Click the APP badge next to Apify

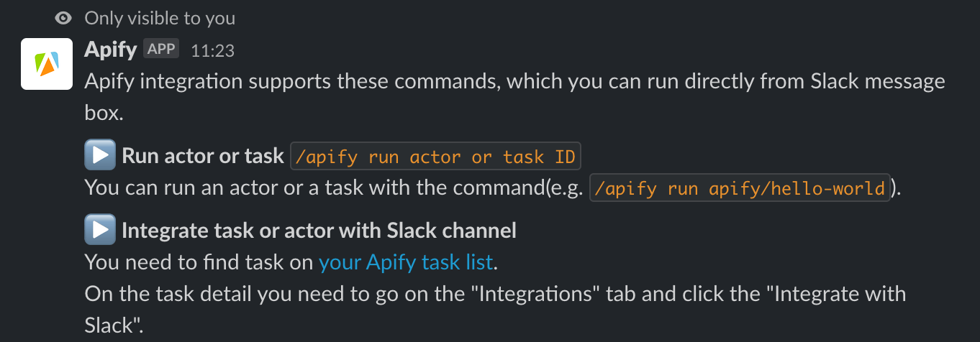click(x=161, y=49)
